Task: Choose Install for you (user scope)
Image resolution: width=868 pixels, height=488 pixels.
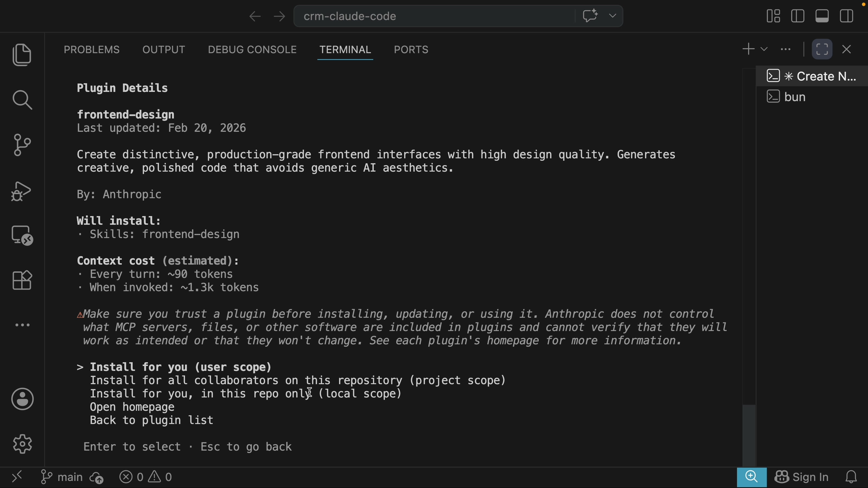Action: point(180,367)
